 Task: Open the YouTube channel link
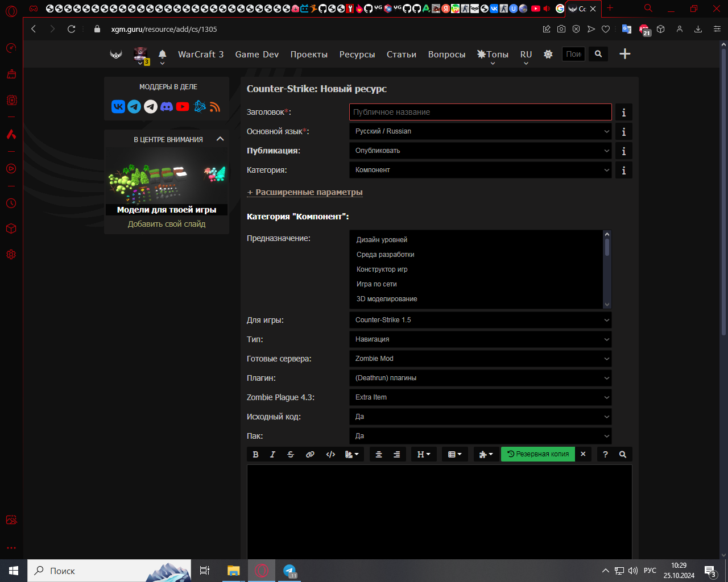point(183,106)
